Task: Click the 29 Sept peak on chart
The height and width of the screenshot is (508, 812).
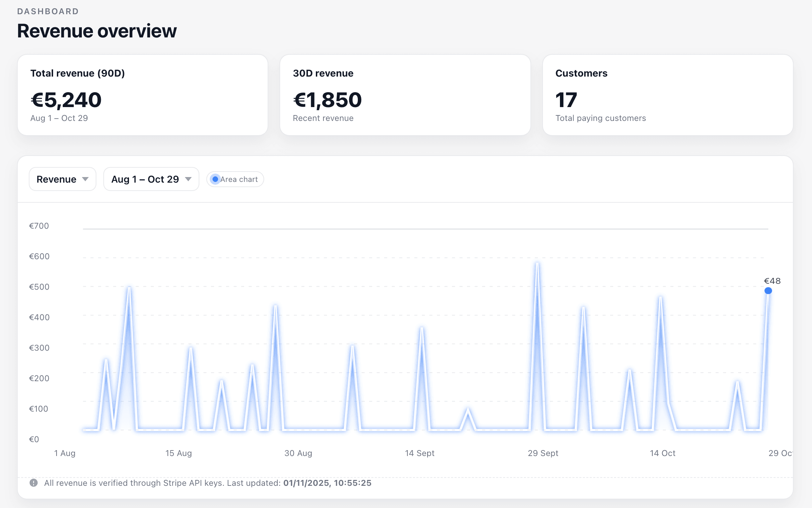Action: (x=537, y=264)
